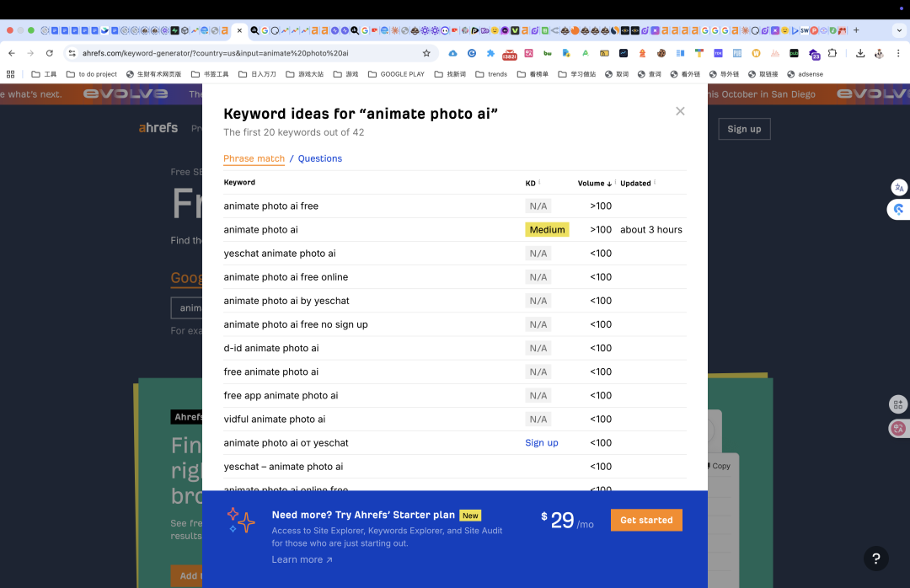
Task: Click the Evolve banner logo at top
Action: [x=126, y=94]
